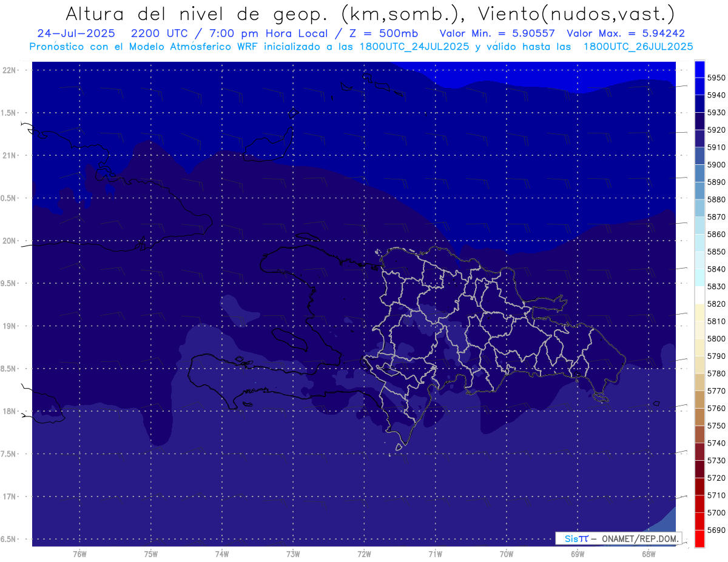Click the legend value 5860
Image resolution: width=728 pixels, height=562 pixels.
pyautogui.click(x=716, y=234)
